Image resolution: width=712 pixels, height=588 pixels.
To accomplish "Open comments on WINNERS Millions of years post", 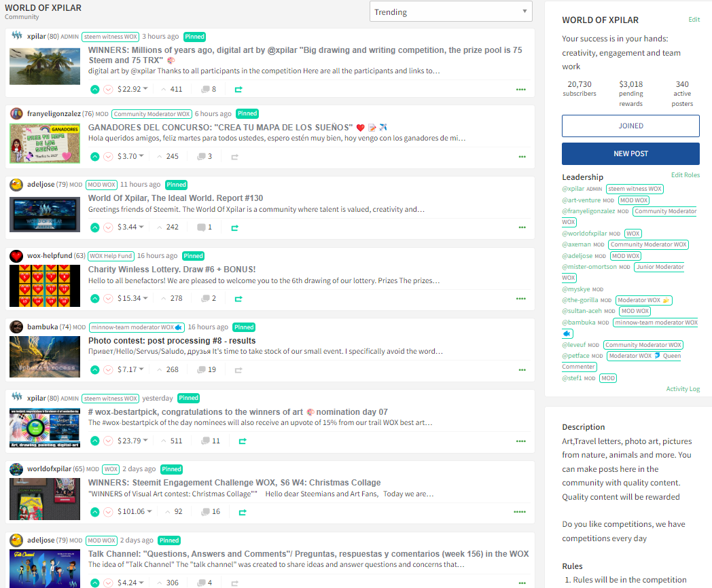I will [209, 89].
